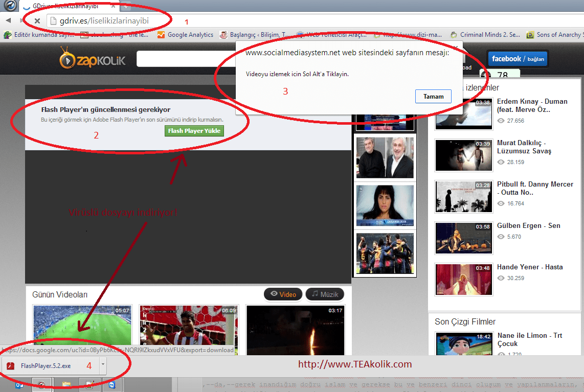
Task: Click the browser back arrow
Action: pyautogui.click(x=8, y=20)
